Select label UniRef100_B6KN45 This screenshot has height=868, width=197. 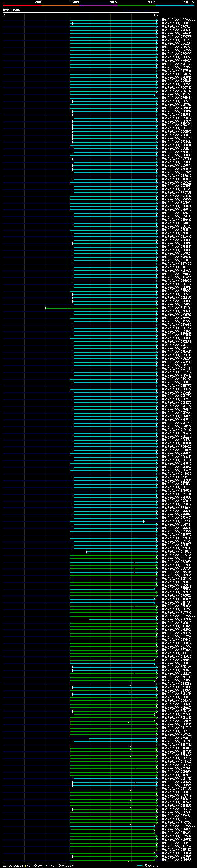(176, 664)
